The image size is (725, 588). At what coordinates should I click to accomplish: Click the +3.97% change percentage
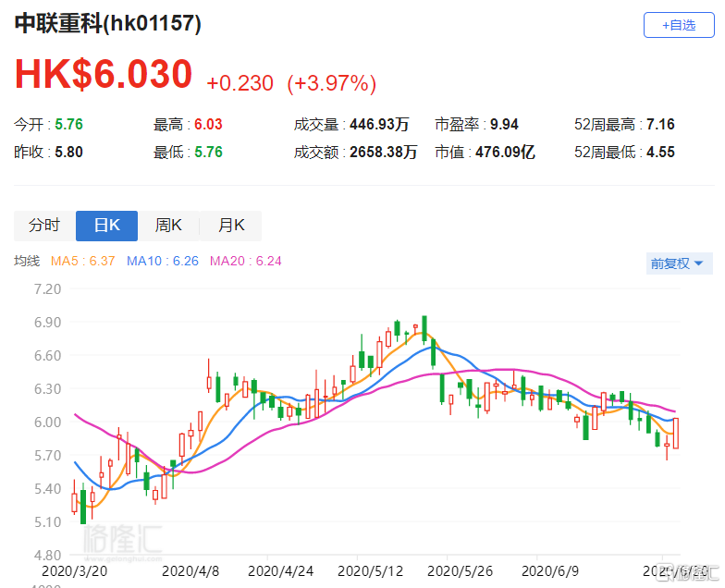tap(331, 83)
